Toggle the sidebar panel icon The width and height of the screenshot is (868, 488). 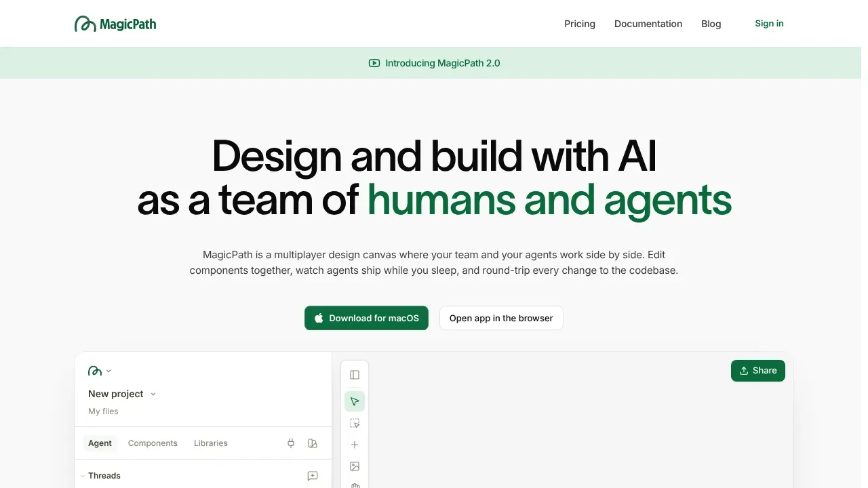click(355, 375)
